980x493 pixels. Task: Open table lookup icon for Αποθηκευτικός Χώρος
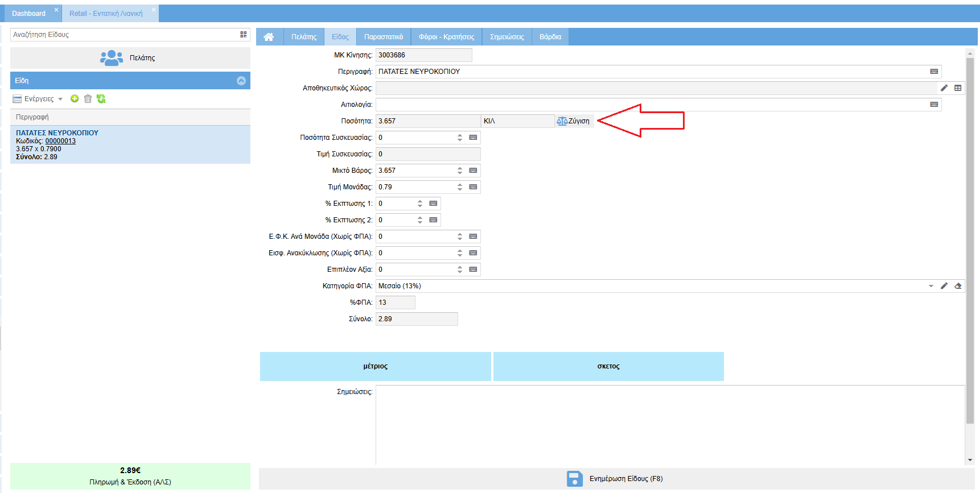click(x=958, y=88)
